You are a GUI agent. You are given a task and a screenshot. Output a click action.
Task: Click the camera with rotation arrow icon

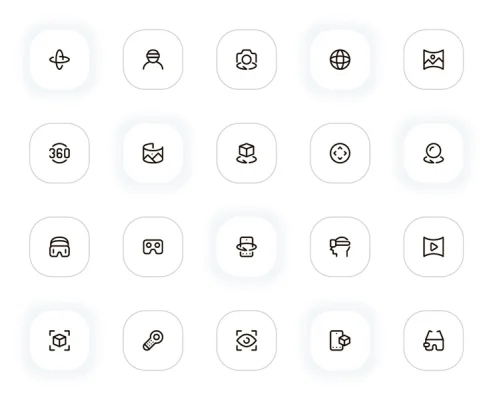click(x=246, y=60)
